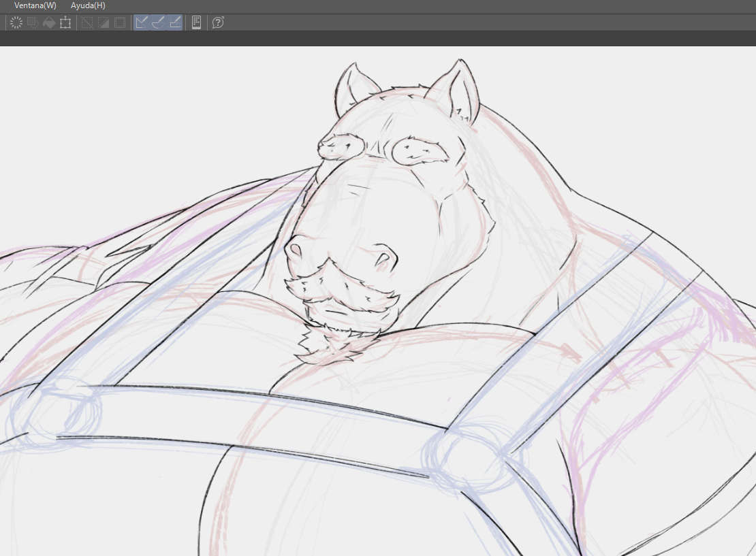Activate the Scale/Rotate transform icon
Image resolution: width=756 pixels, height=556 pixels.
[65, 22]
